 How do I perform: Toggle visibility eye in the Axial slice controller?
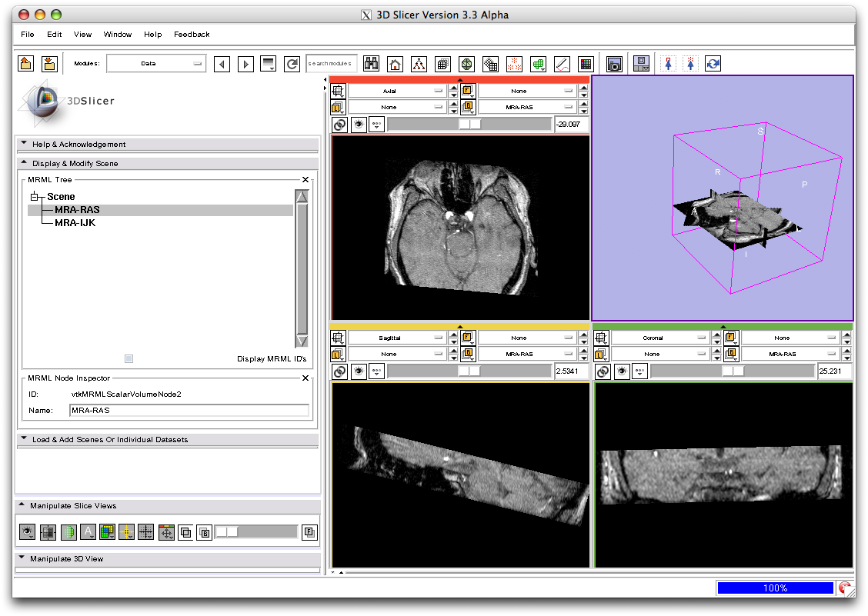pyautogui.click(x=358, y=125)
